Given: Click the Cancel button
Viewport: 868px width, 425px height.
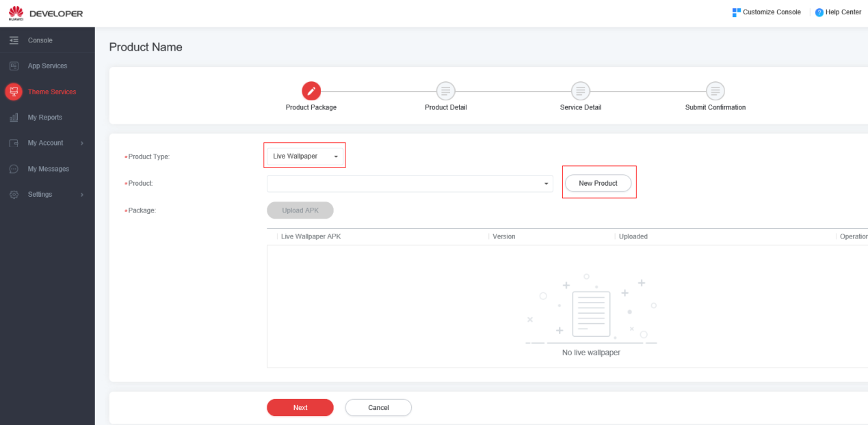Looking at the screenshot, I should [x=378, y=408].
